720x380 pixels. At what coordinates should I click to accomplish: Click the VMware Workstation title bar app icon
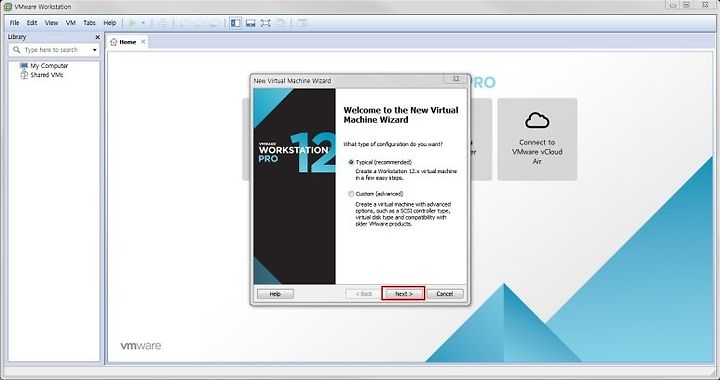click(x=8, y=6)
